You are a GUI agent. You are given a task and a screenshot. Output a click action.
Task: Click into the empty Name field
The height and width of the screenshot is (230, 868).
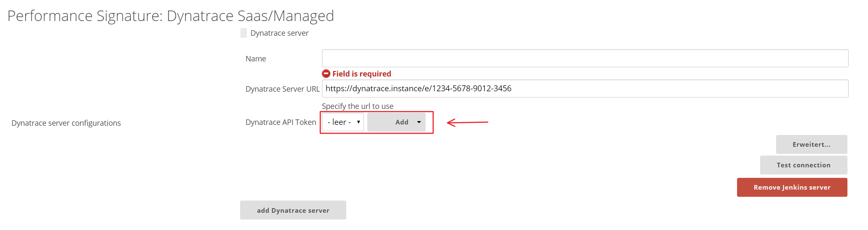(x=585, y=58)
